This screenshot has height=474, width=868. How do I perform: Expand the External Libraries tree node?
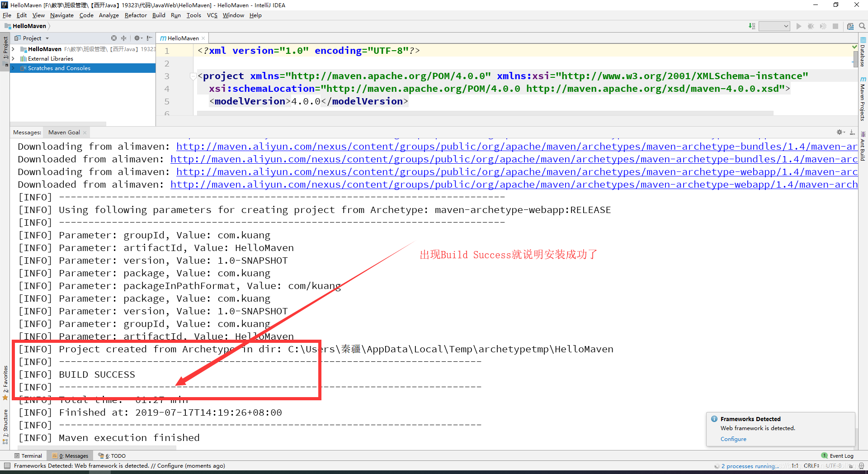point(13,58)
